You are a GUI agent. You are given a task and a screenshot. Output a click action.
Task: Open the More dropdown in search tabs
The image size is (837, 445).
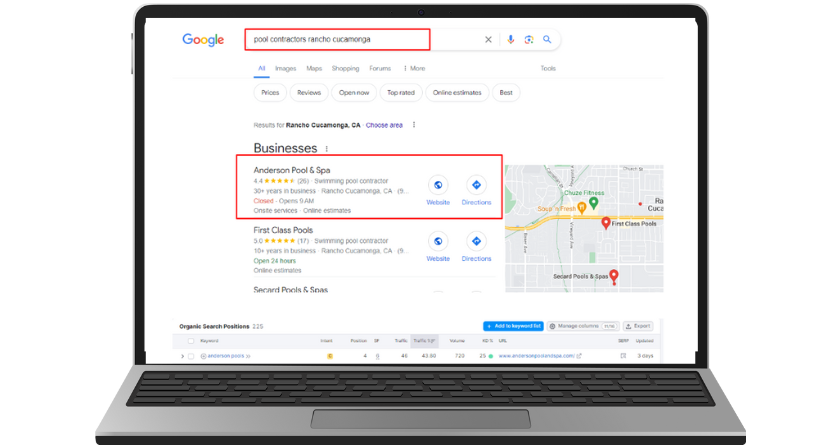[x=415, y=68]
